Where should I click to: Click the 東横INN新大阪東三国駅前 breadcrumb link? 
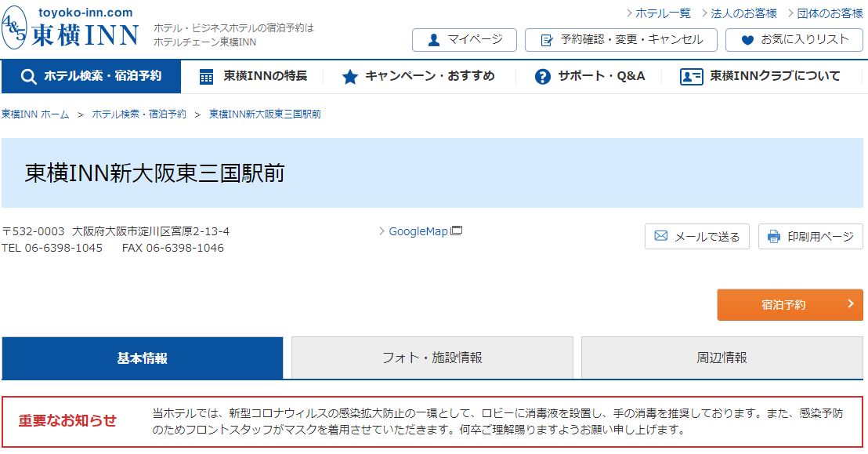pyautogui.click(x=265, y=114)
